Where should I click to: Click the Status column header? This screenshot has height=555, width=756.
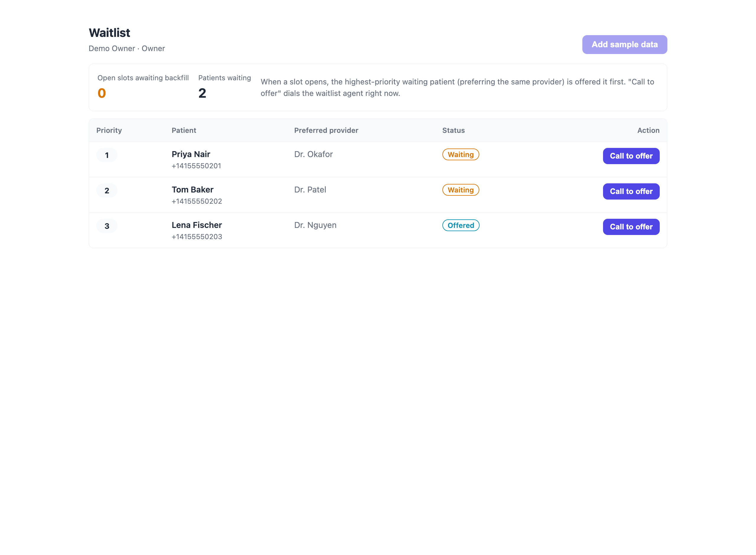pyautogui.click(x=453, y=130)
